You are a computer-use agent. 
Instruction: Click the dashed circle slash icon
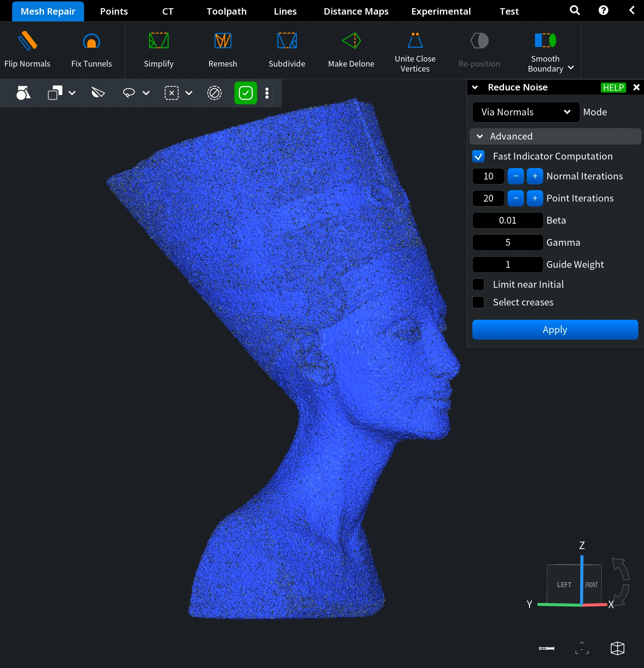tap(214, 93)
